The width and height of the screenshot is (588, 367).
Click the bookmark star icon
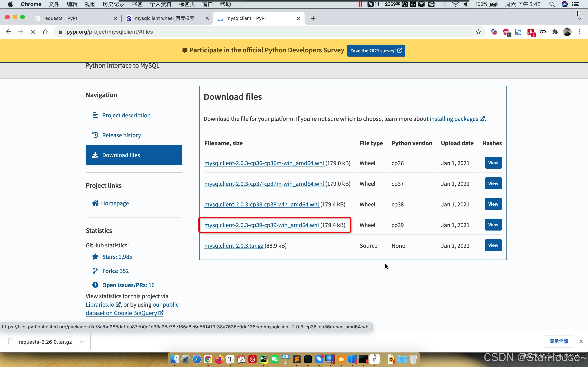[478, 32]
